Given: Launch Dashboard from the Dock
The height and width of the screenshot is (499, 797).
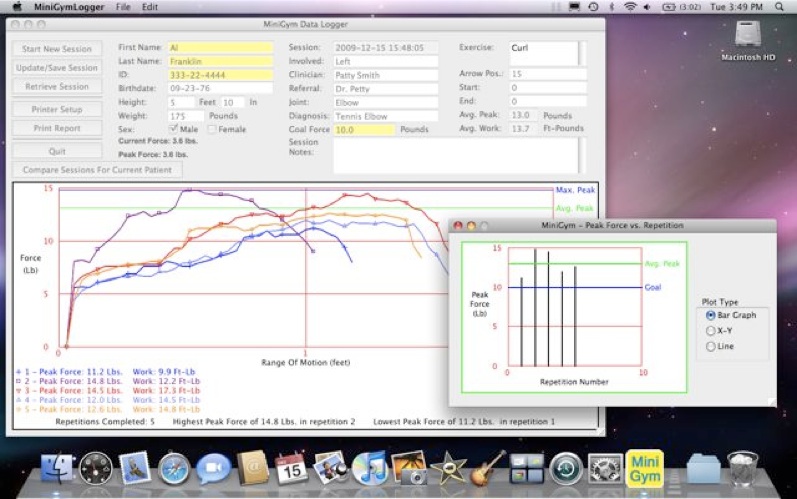Looking at the screenshot, I should (x=96, y=468).
